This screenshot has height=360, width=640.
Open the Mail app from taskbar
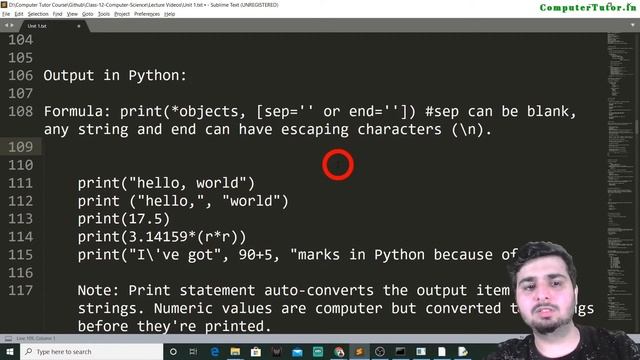point(298,351)
